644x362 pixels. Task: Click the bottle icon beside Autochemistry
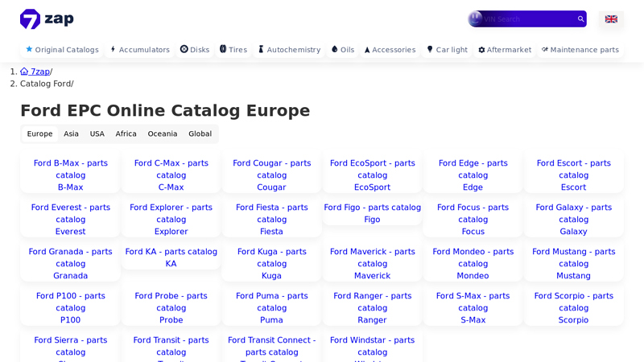[x=261, y=49]
